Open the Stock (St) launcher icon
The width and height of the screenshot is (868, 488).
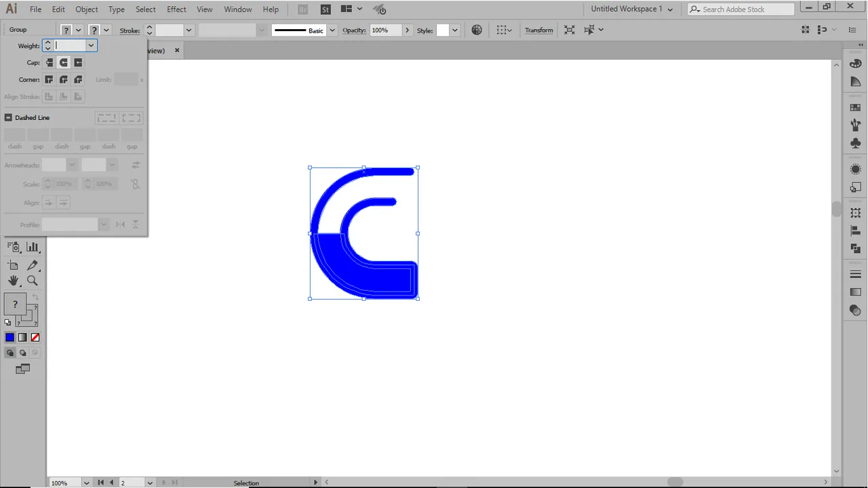point(325,9)
